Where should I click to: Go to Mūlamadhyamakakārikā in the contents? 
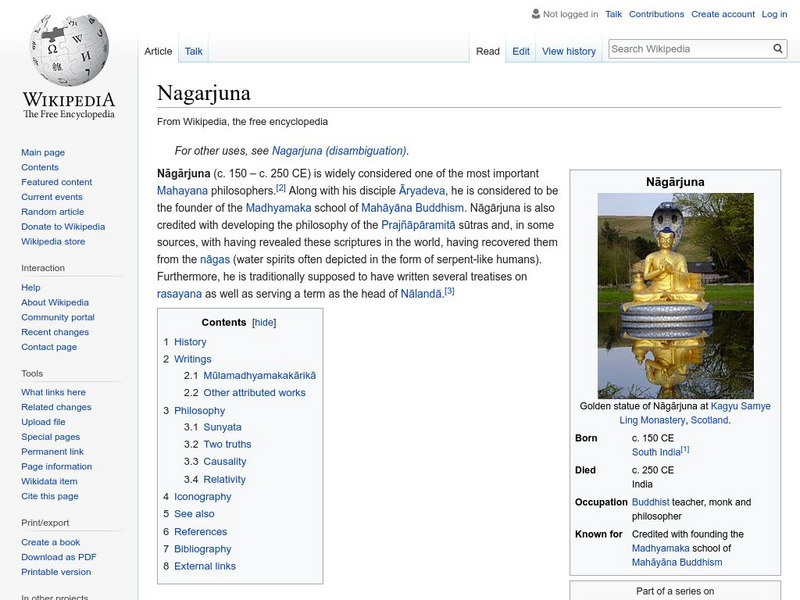[x=259, y=376]
